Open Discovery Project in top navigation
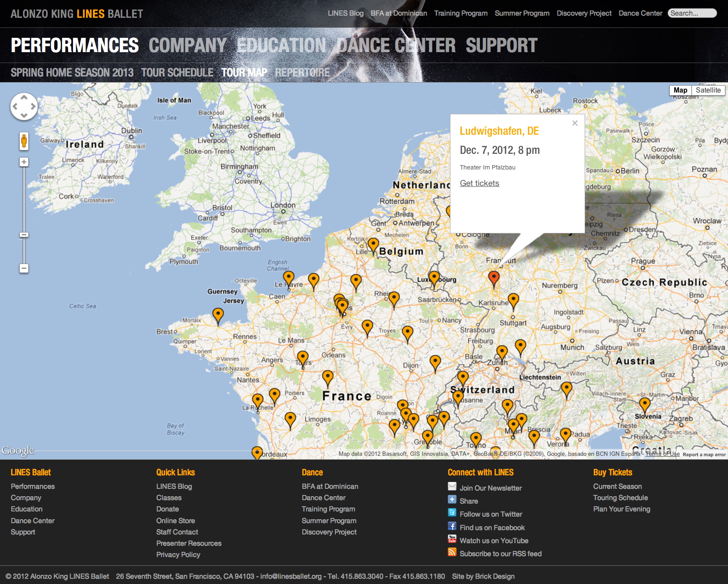The width and height of the screenshot is (728, 584). point(584,13)
